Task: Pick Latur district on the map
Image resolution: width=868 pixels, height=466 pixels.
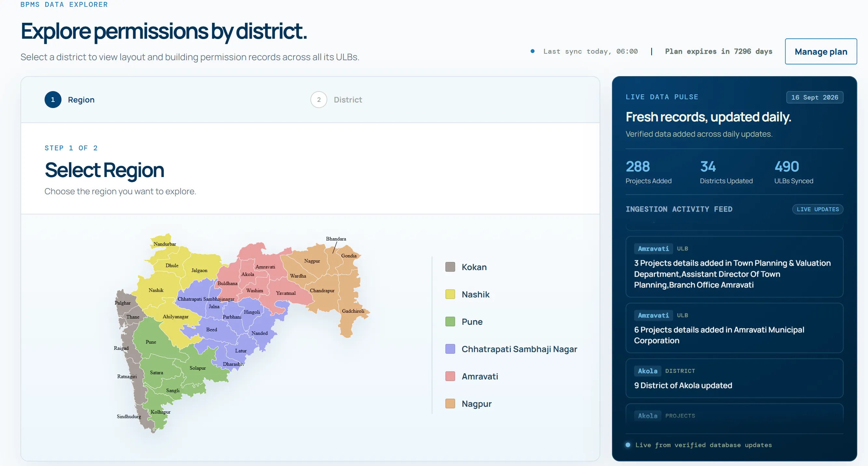Action: coord(241,351)
